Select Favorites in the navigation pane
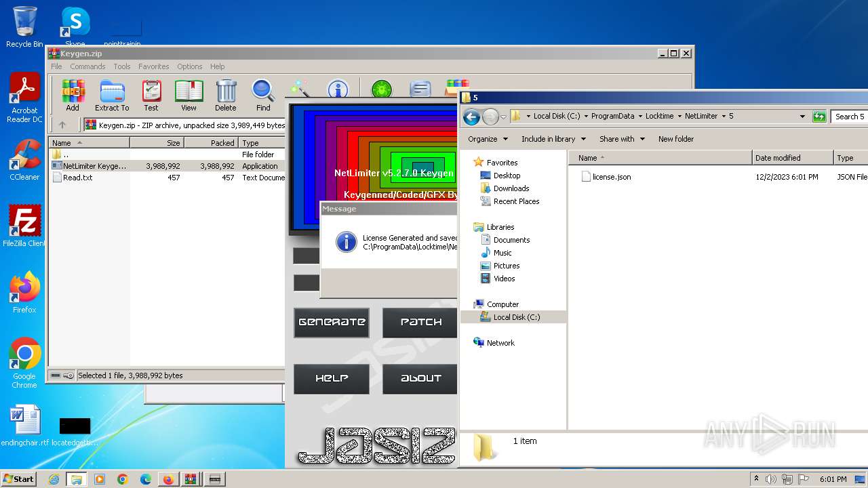This screenshot has height=488, width=868. pyautogui.click(x=502, y=163)
